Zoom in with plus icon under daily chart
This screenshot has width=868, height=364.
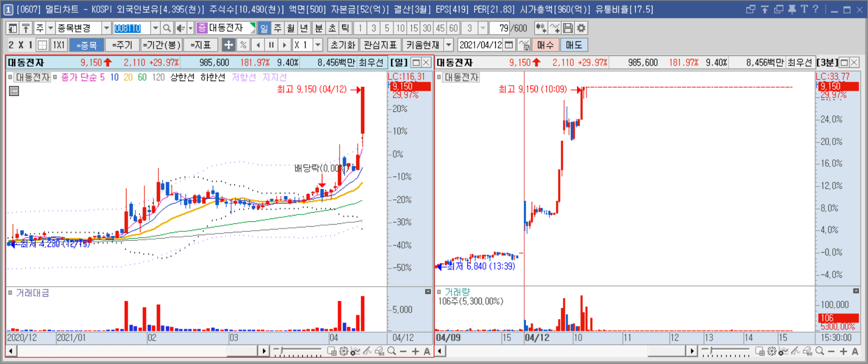(415, 351)
